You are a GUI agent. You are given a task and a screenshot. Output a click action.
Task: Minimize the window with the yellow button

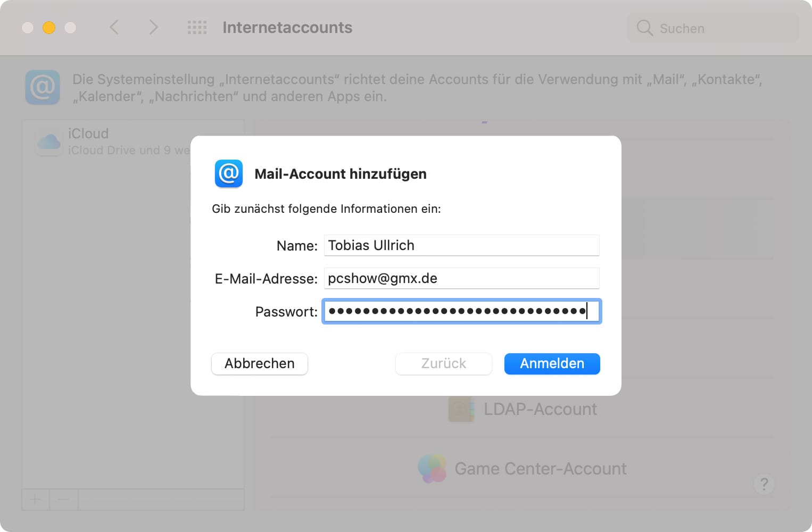pos(49,28)
